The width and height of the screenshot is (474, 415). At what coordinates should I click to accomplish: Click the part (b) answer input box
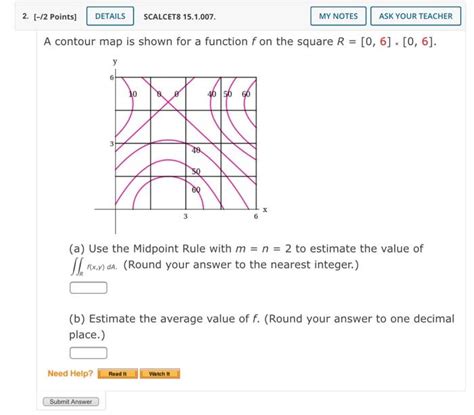pyautogui.click(x=88, y=353)
